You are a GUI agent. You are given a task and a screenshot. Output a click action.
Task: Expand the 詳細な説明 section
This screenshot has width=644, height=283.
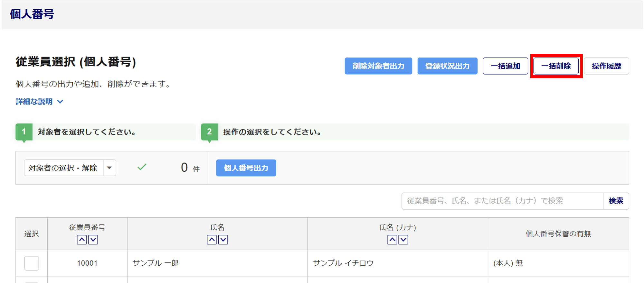39,102
